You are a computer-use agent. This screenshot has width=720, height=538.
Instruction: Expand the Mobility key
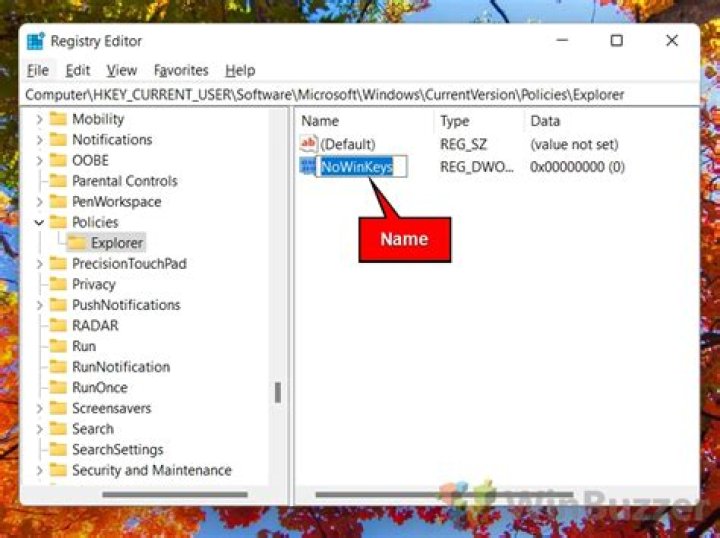[x=39, y=119]
